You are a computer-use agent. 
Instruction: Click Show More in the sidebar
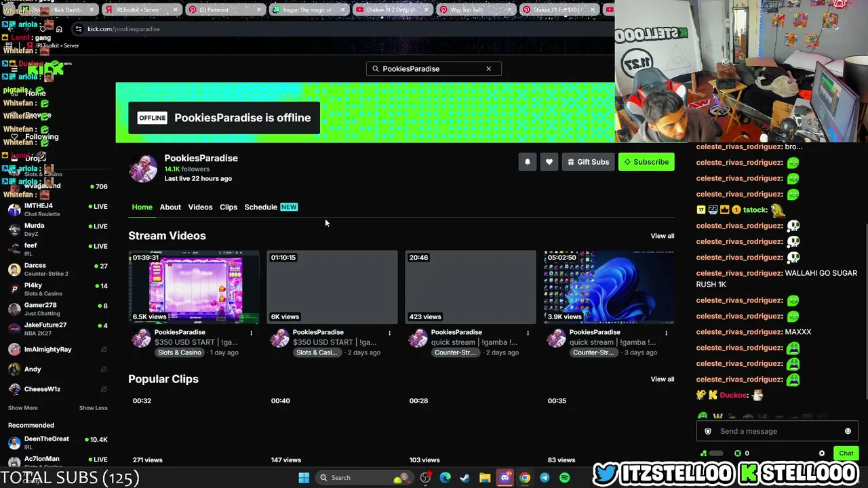coord(23,408)
